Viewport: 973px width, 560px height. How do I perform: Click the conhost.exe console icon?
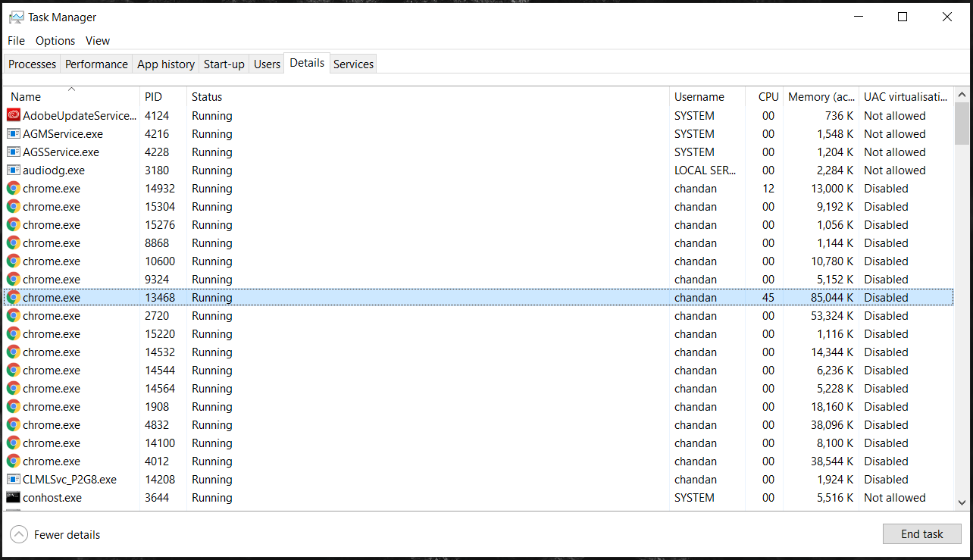(x=14, y=497)
